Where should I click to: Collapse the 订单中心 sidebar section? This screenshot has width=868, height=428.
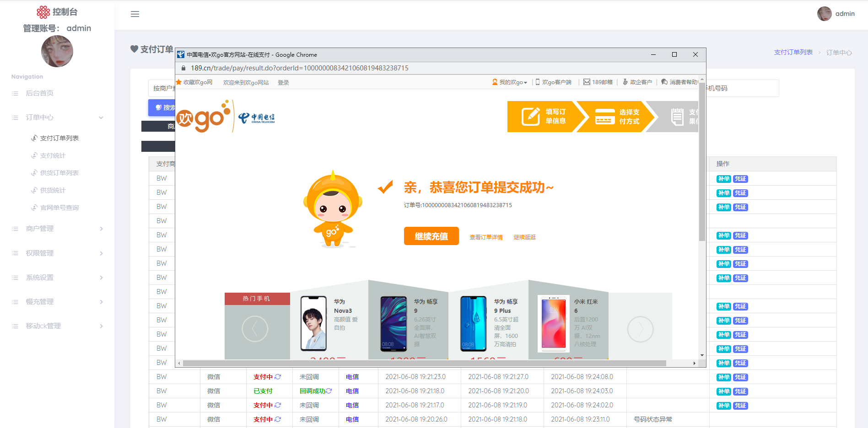coord(57,118)
